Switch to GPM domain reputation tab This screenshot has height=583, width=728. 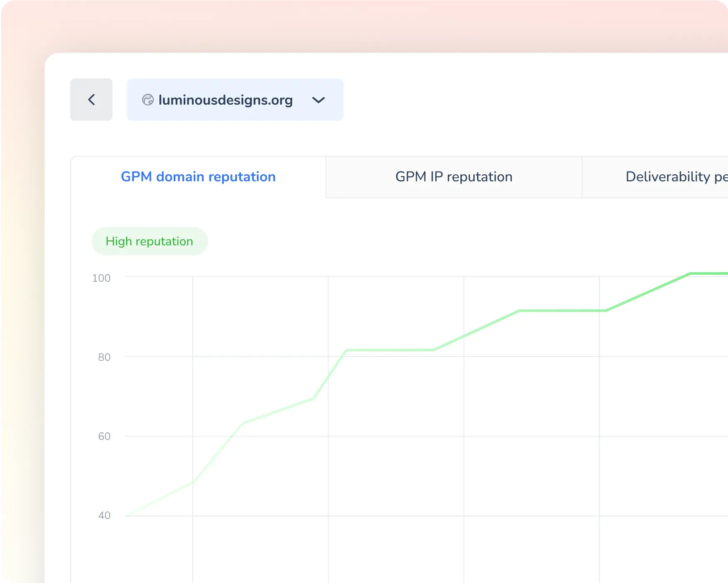[x=198, y=177]
